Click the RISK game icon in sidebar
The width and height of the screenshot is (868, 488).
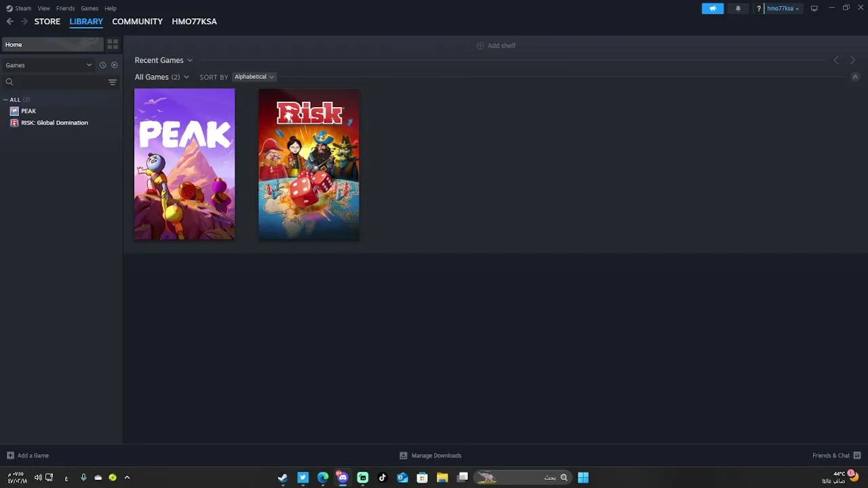[14, 123]
